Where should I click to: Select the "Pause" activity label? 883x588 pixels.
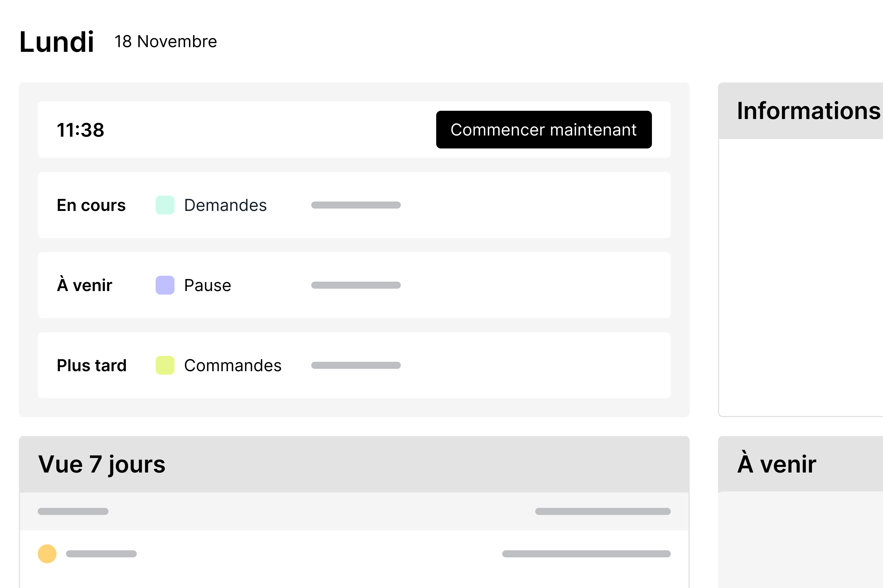click(x=207, y=285)
